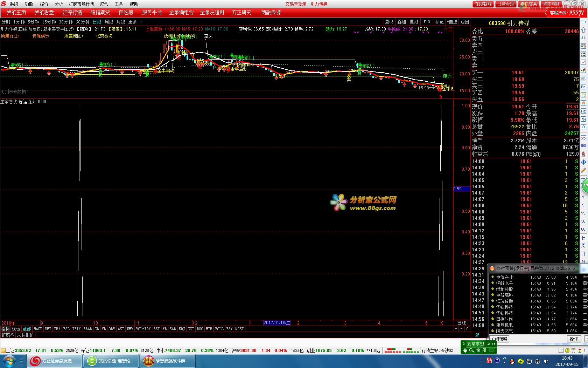This screenshot has height=368, width=588.
Task: Select the blue four-arrow move tool icon
Action: (x=583, y=162)
